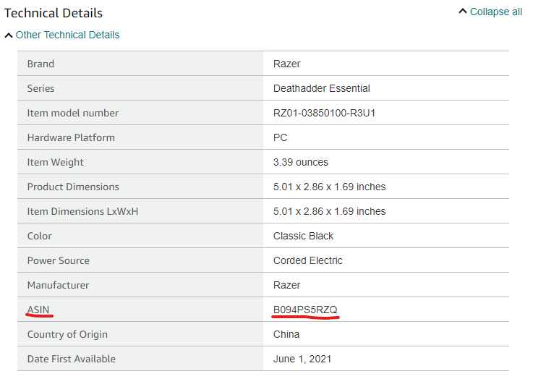Click the Series value Deathadder Essential

click(x=321, y=88)
